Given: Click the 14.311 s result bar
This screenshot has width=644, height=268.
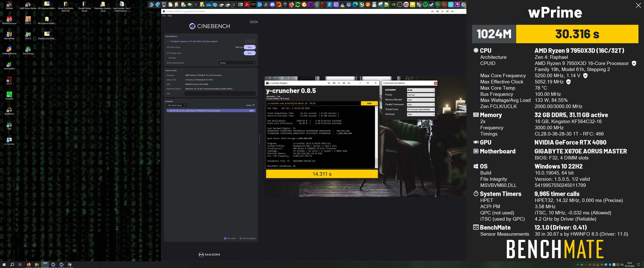Looking at the screenshot, I should [322, 174].
